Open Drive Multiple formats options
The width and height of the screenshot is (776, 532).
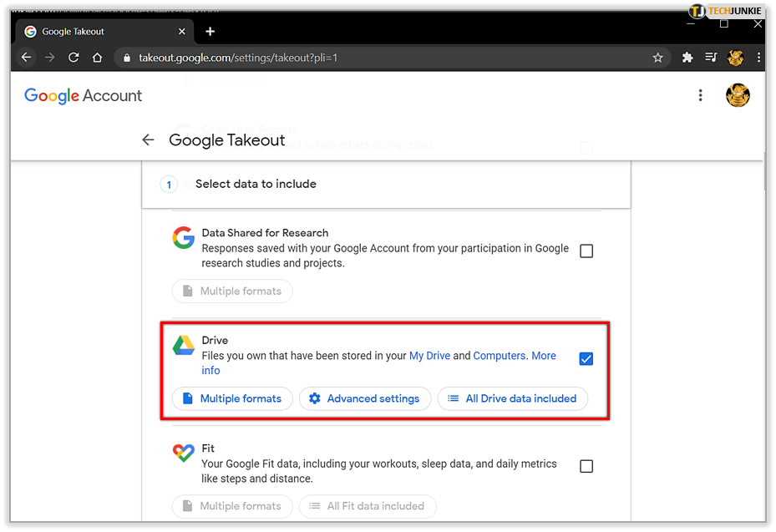[232, 398]
